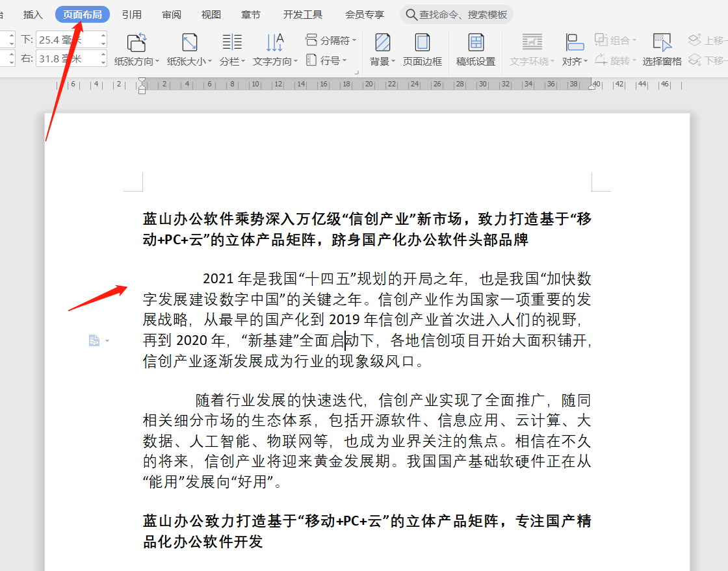
Task: Open the paragraph layout icon's dropdown arrow
Action: [x=107, y=341]
